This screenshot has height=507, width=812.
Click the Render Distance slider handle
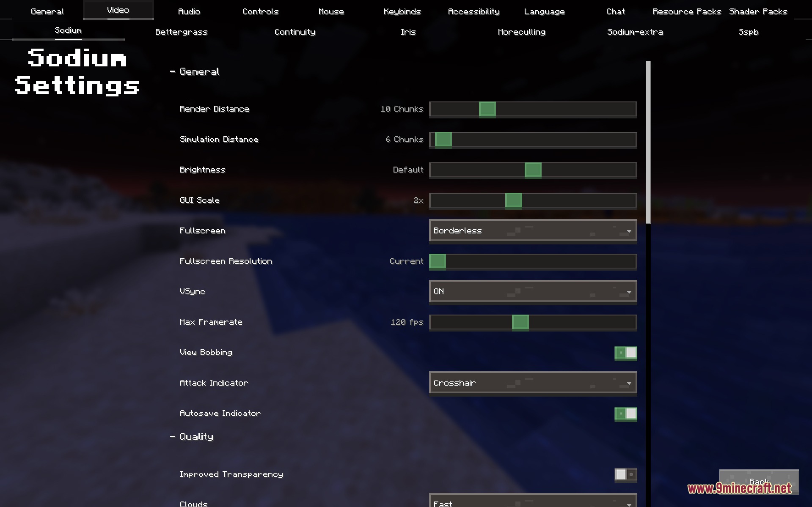tap(487, 109)
